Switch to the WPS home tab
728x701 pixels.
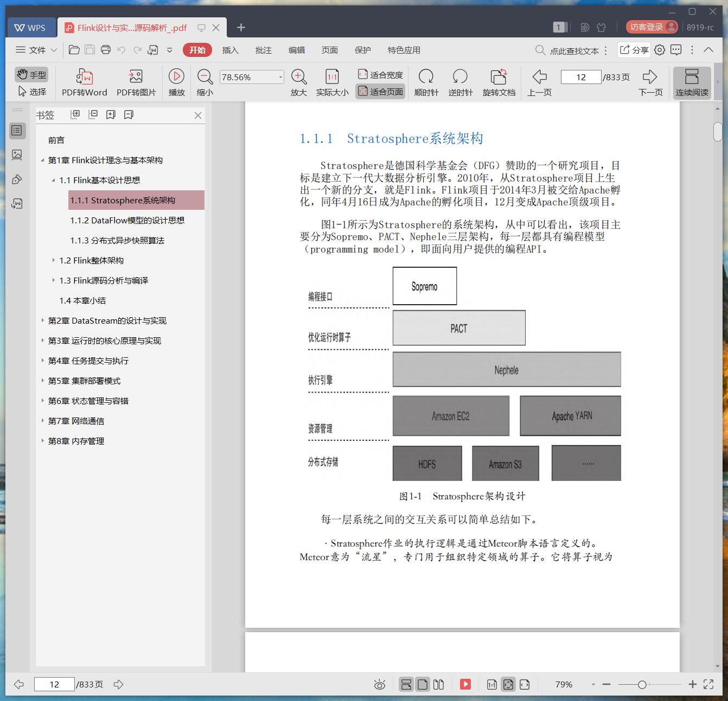coord(30,27)
